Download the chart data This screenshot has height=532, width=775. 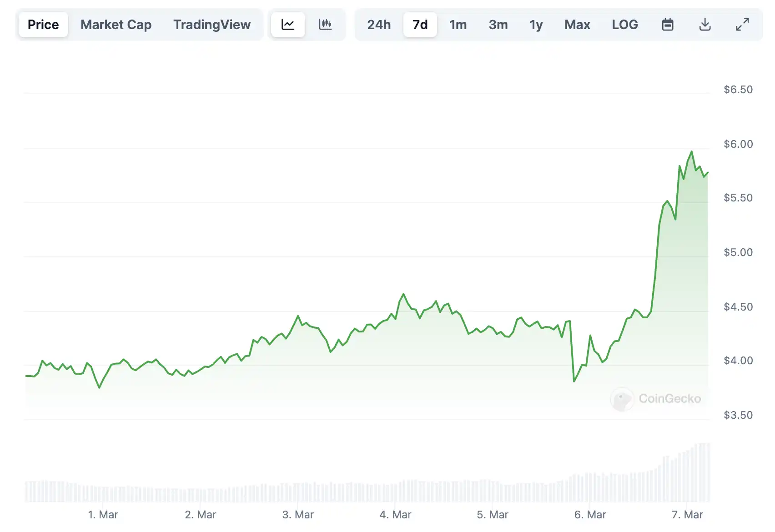pos(705,25)
